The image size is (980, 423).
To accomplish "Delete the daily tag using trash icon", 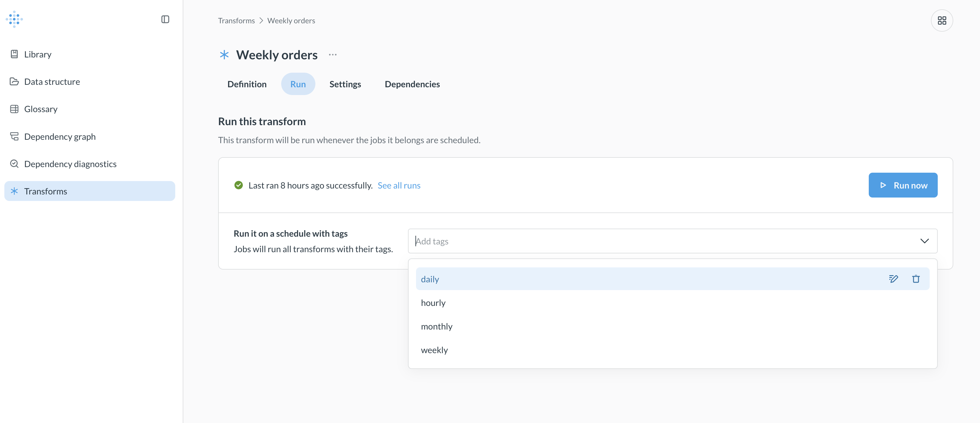I will (916, 279).
